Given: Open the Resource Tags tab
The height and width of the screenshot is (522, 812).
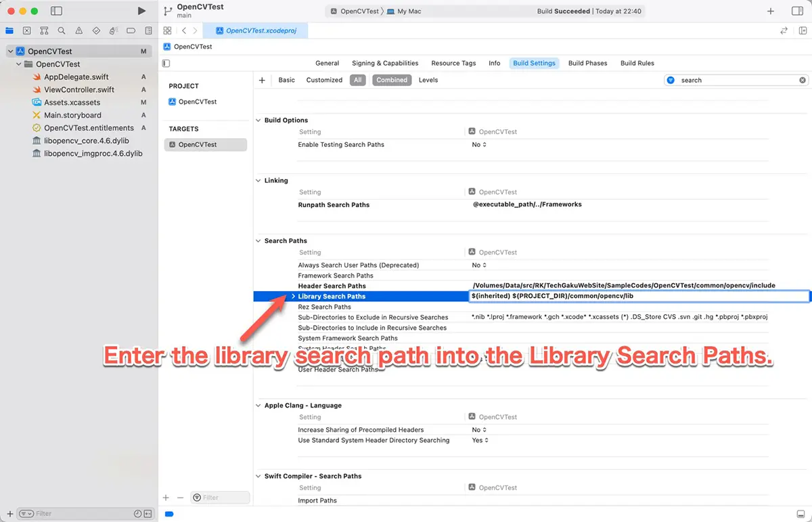Looking at the screenshot, I should [453, 63].
